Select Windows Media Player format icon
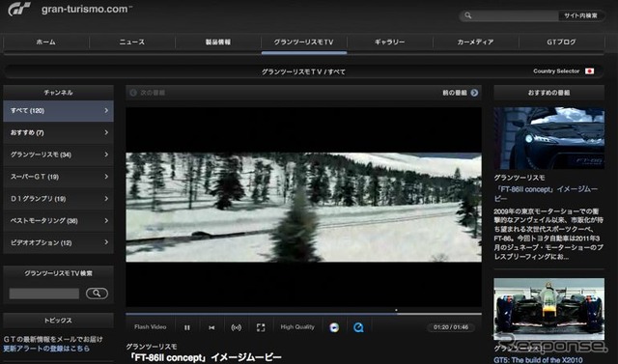The height and width of the screenshot is (364, 618). tap(334, 327)
